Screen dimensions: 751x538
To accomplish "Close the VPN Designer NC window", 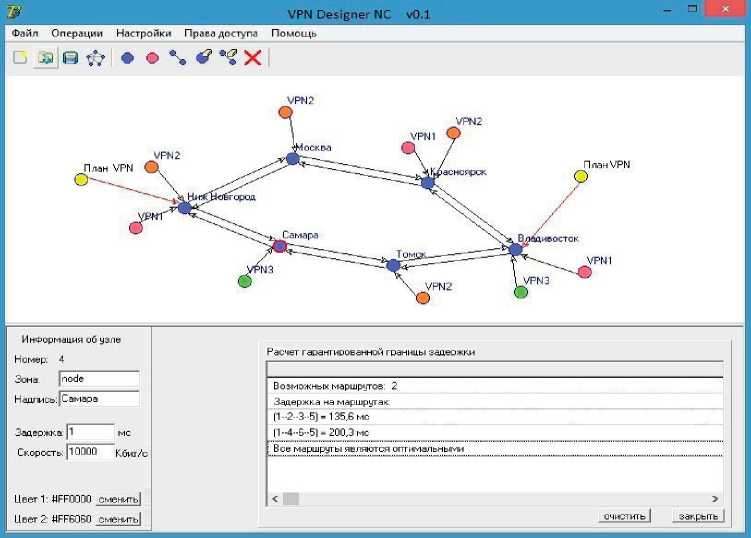I will coord(726,9).
